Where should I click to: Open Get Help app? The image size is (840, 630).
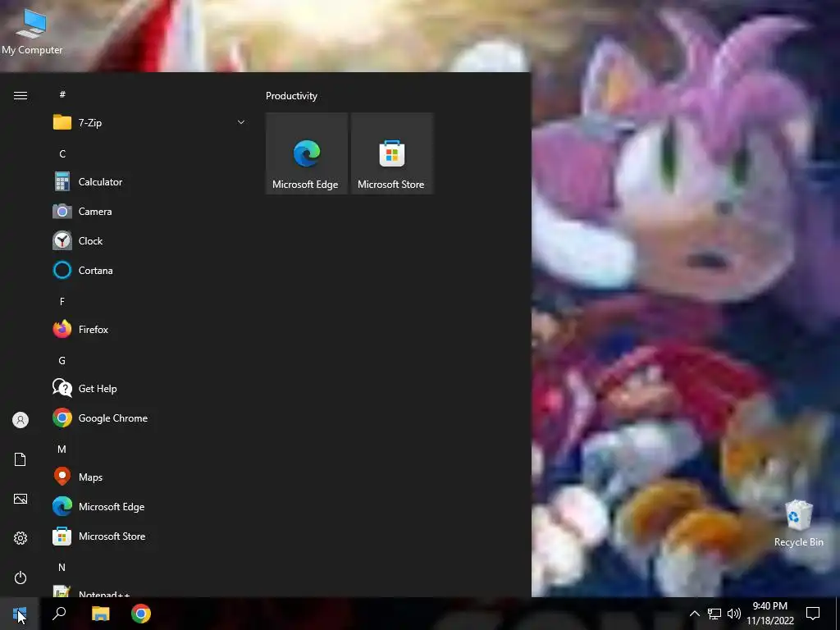tap(149, 388)
